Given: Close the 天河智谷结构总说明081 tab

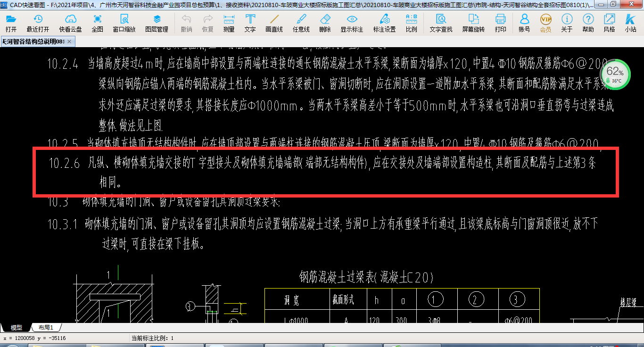Looking at the screenshot, I should [x=70, y=41].
